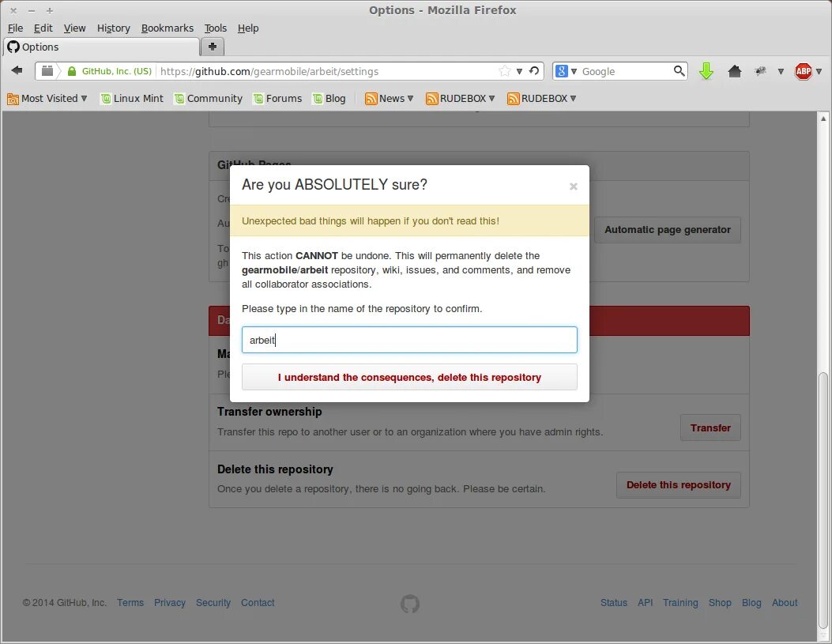Click Automatic page generator button
832x644 pixels.
tap(667, 230)
